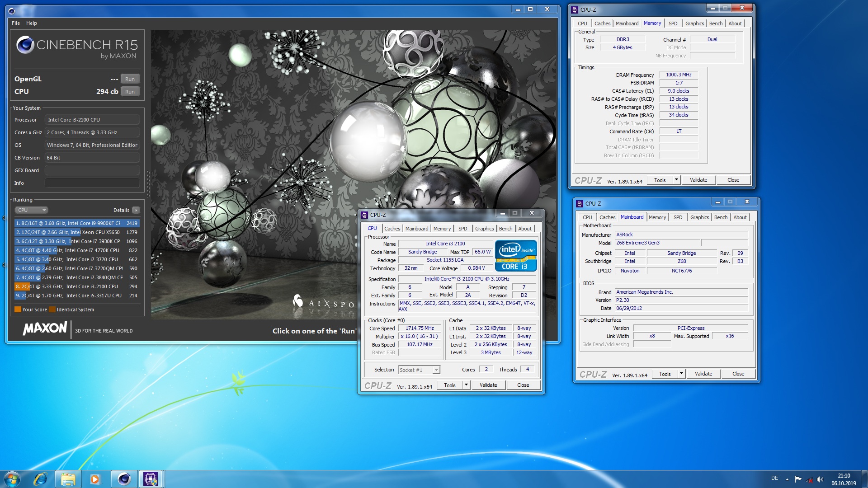Click the Z68 Extreme3 Gen3 model field
The height and width of the screenshot is (488, 868).
(657, 243)
